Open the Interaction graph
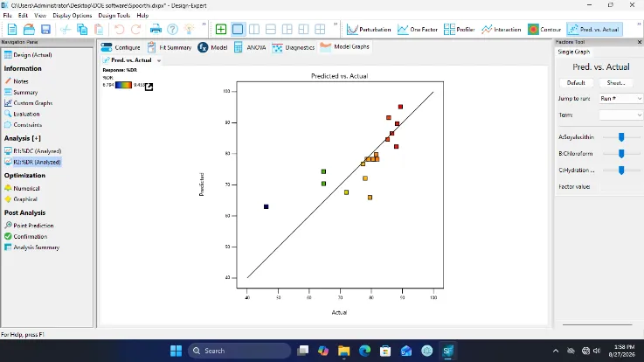The height and width of the screenshot is (362, 644). [501, 29]
